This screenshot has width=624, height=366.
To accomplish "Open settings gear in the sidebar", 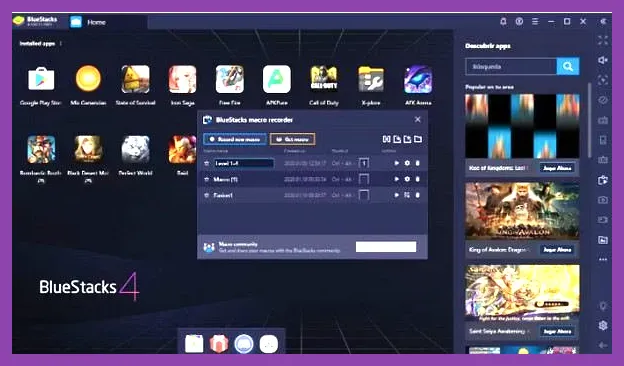I will pyautogui.click(x=603, y=325).
